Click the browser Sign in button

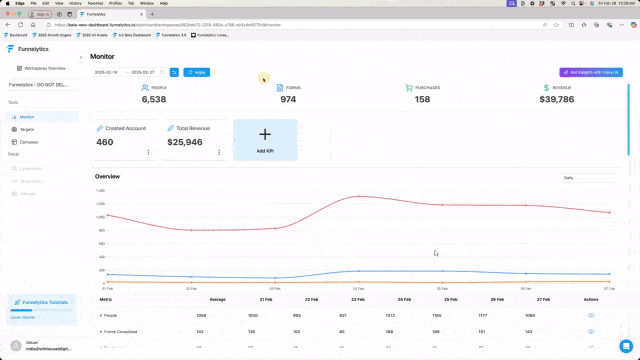(40, 14)
